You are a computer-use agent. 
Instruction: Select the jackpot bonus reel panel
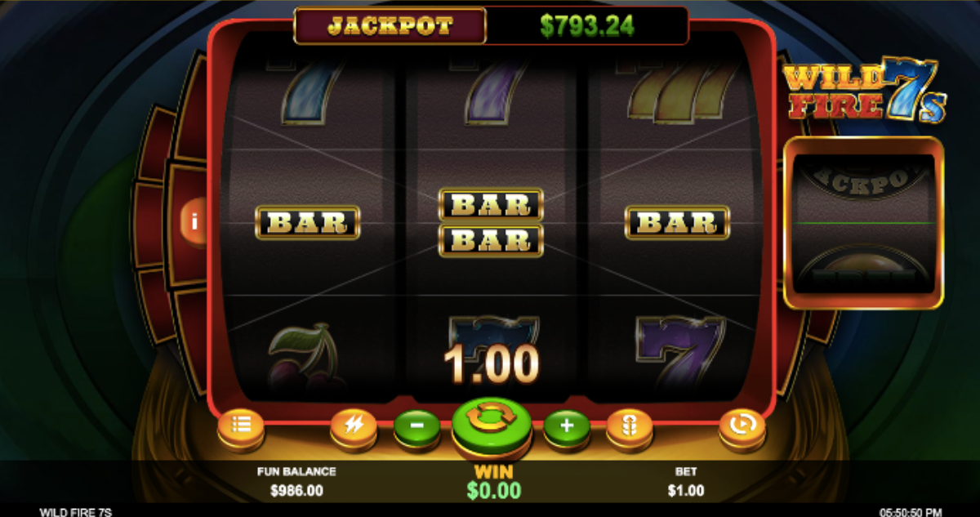(864, 223)
